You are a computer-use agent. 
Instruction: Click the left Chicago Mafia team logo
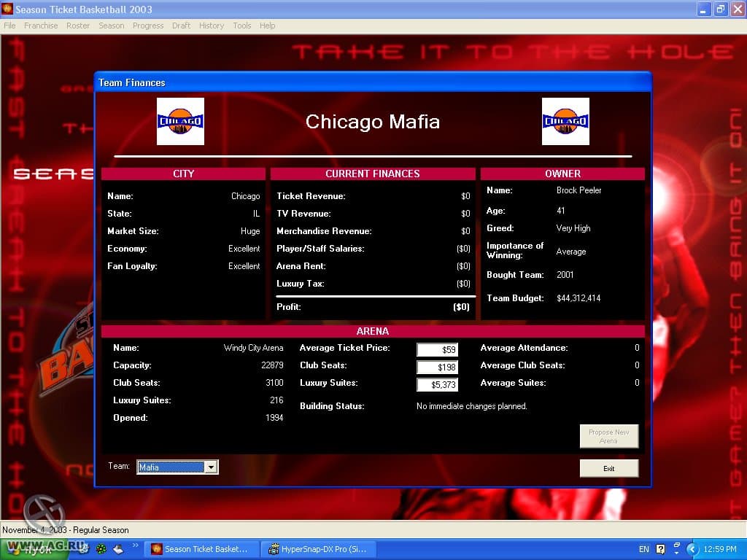tap(180, 122)
